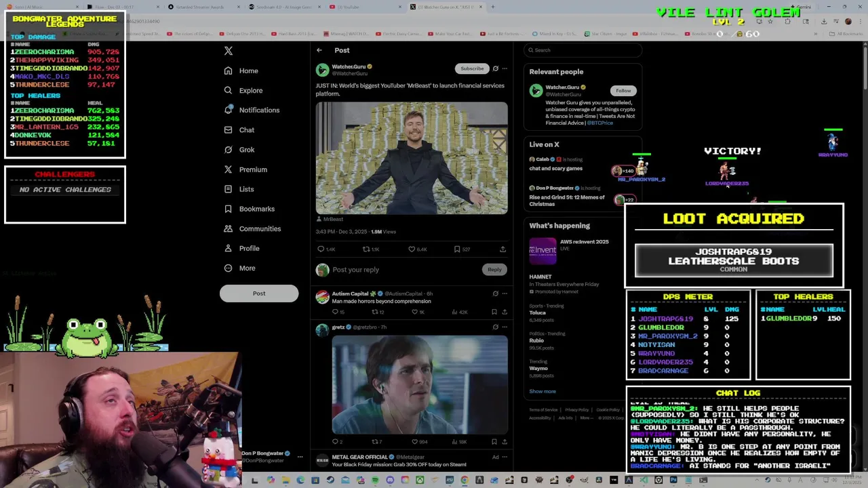
Task: Open the MrBeast money image
Action: pyautogui.click(x=412, y=158)
